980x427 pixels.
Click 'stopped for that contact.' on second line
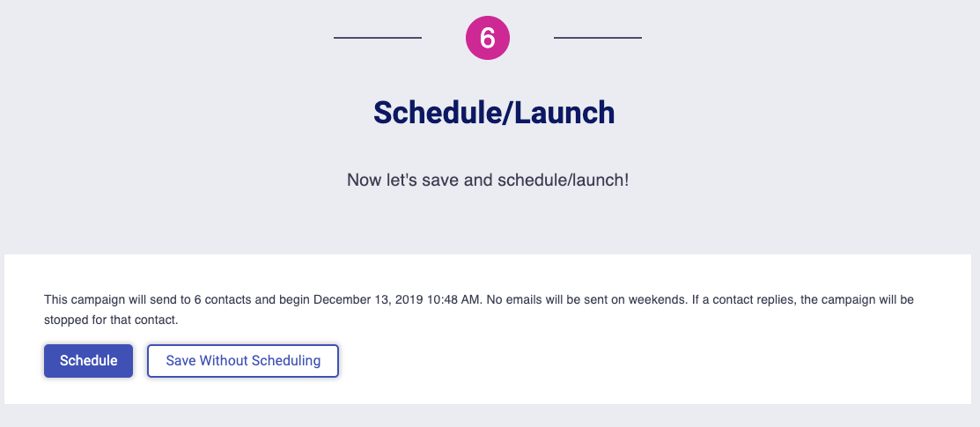[x=111, y=320]
